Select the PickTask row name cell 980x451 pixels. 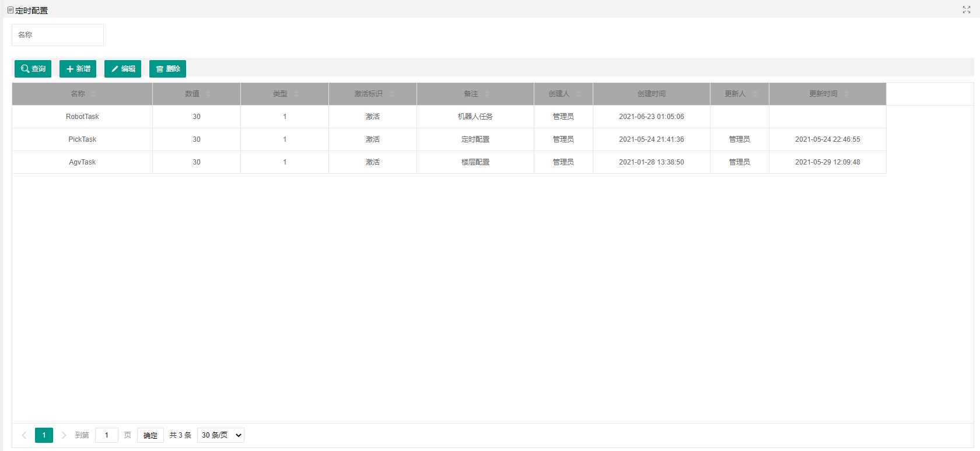tap(82, 139)
